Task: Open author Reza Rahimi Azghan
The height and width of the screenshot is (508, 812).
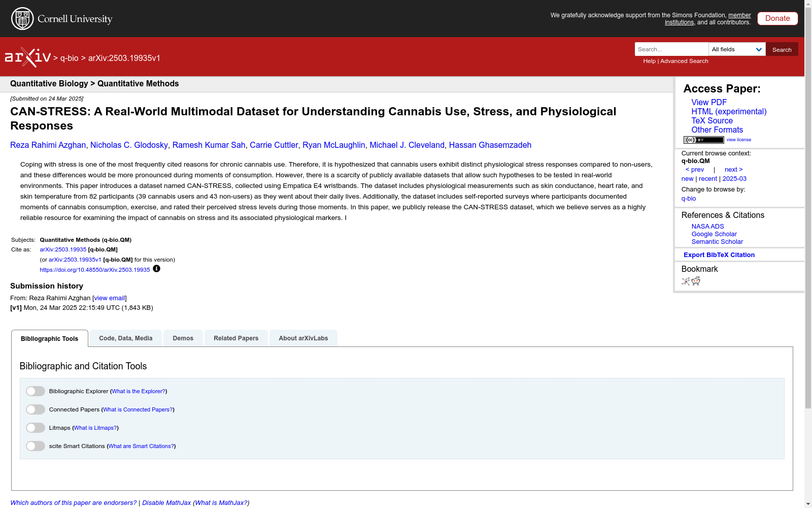Action: (48, 145)
